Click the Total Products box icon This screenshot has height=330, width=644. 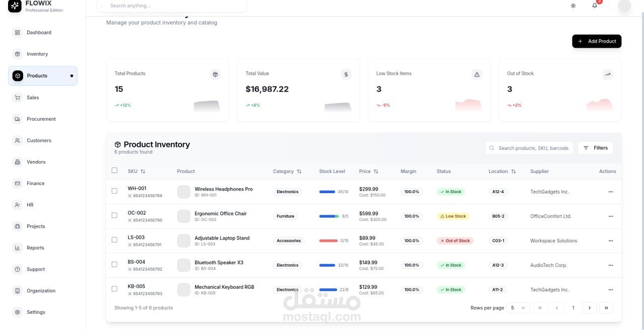(215, 74)
